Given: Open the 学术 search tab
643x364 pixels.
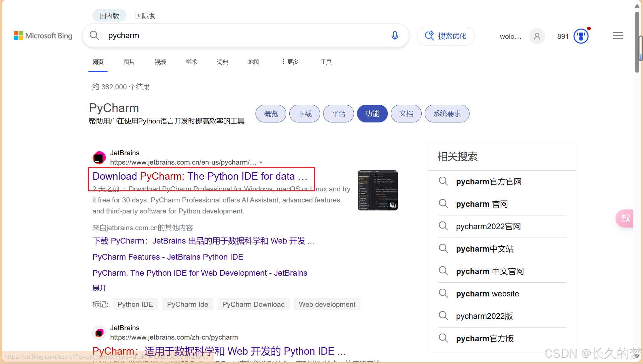Looking at the screenshot, I should point(191,62).
